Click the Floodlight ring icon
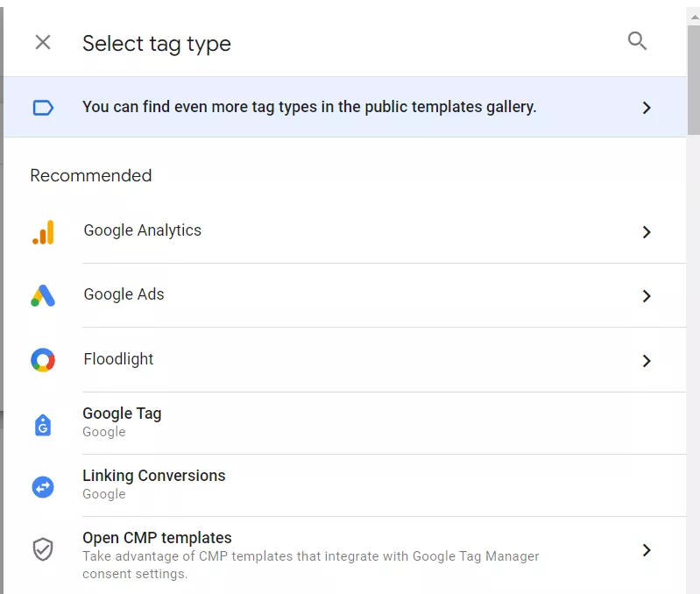 point(43,360)
